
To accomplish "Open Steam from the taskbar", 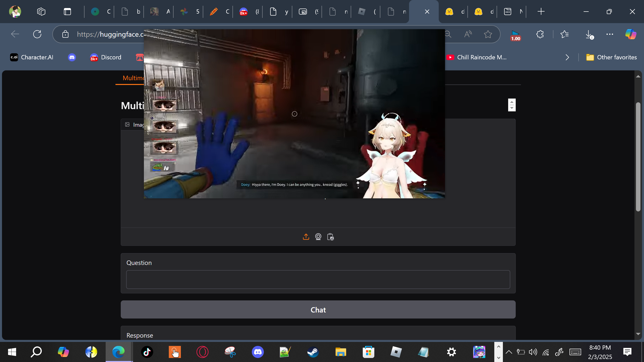I will click(313, 352).
